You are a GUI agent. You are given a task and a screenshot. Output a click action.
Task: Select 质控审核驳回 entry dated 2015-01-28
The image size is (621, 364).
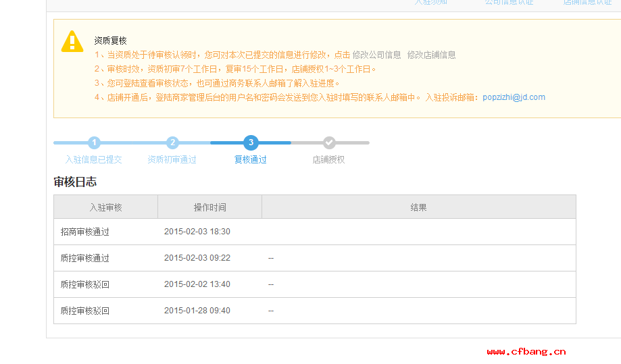pos(84,311)
